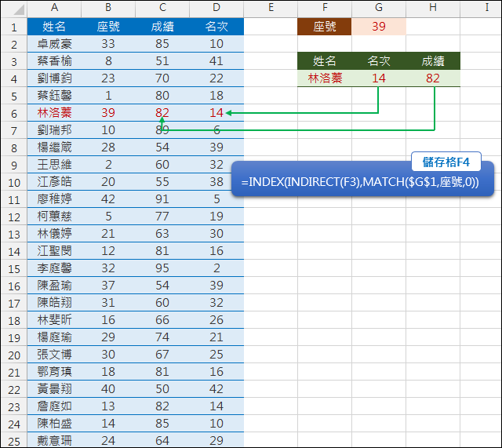Select row 6 header
The height and width of the screenshot is (448, 502).
14,113
